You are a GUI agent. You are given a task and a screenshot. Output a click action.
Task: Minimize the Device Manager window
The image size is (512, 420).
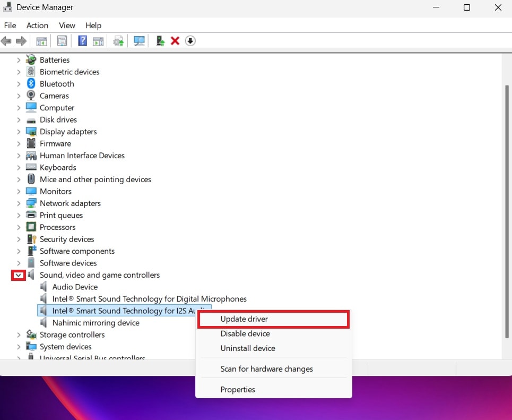click(436, 7)
